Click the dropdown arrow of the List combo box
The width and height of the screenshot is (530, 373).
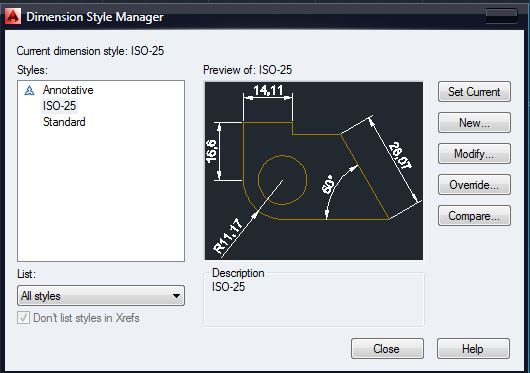[176, 296]
